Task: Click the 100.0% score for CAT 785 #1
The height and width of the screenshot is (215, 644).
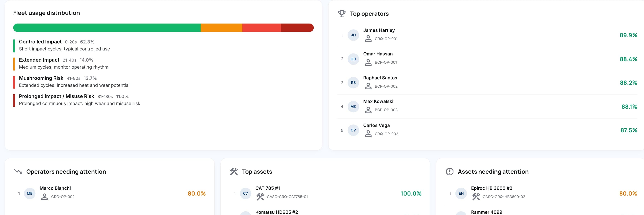Action: point(411,194)
